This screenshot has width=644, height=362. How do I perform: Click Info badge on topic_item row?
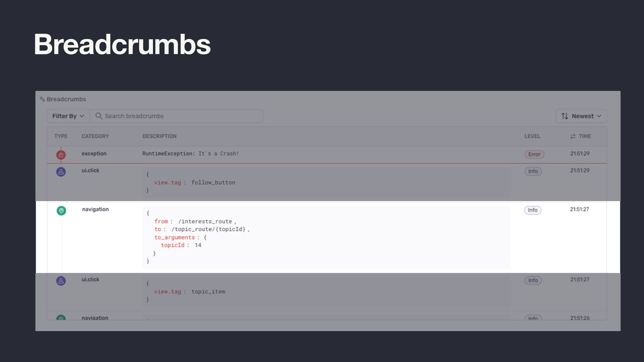[533, 281]
